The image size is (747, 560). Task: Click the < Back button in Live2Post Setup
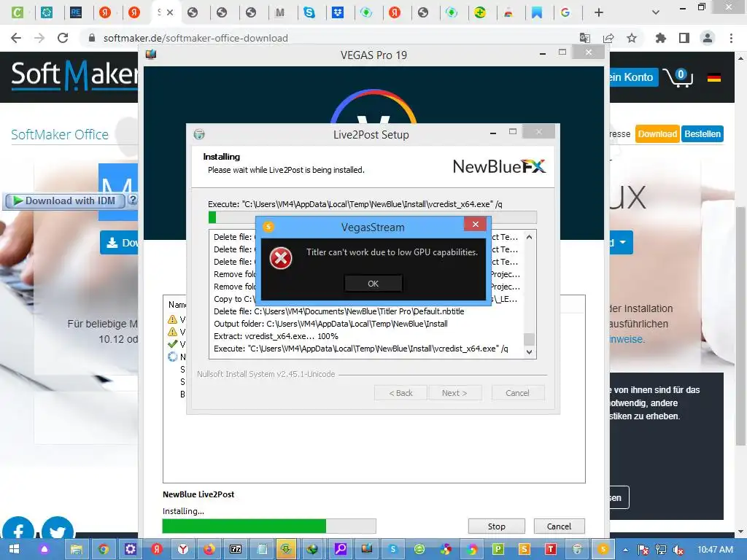point(400,393)
